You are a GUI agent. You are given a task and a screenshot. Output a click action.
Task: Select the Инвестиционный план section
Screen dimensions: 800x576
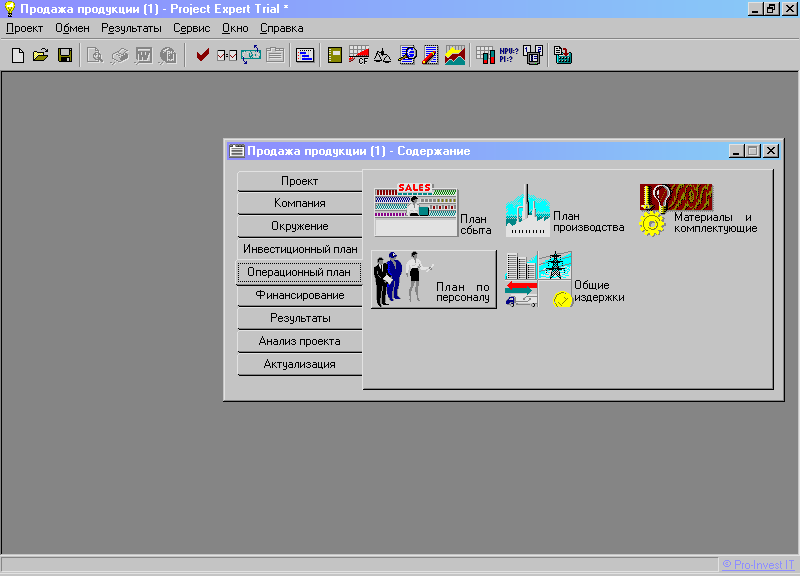(x=299, y=249)
